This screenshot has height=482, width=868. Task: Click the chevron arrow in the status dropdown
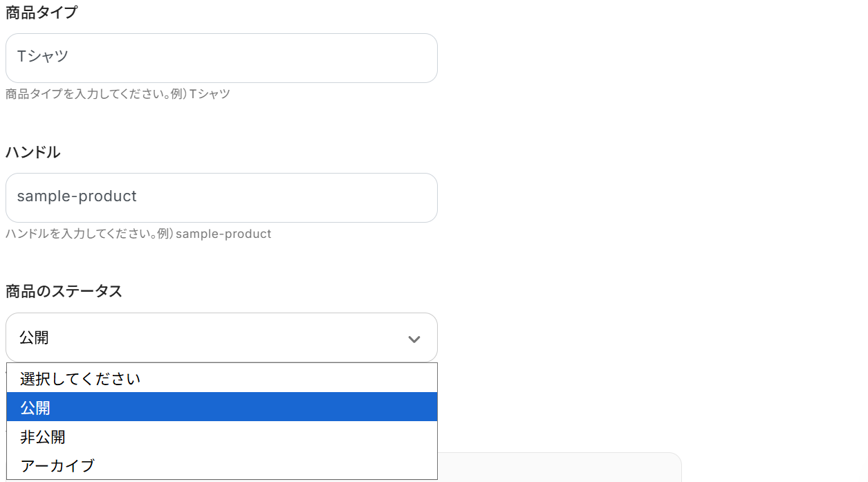(414, 339)
